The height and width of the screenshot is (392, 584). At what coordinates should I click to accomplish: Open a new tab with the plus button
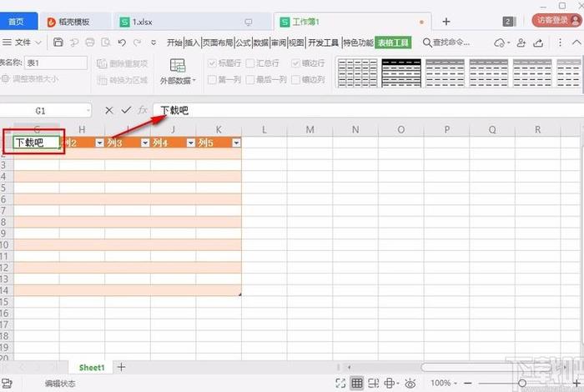(446, 22)
